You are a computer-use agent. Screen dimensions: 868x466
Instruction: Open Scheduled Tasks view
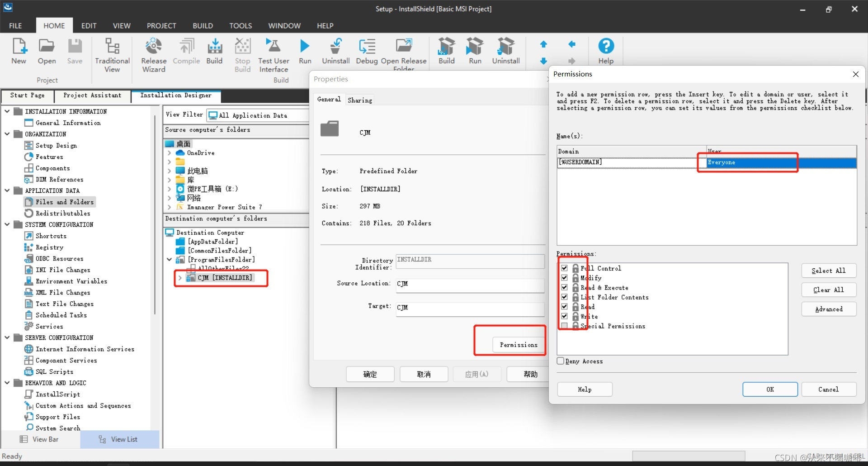coord(61,315)
